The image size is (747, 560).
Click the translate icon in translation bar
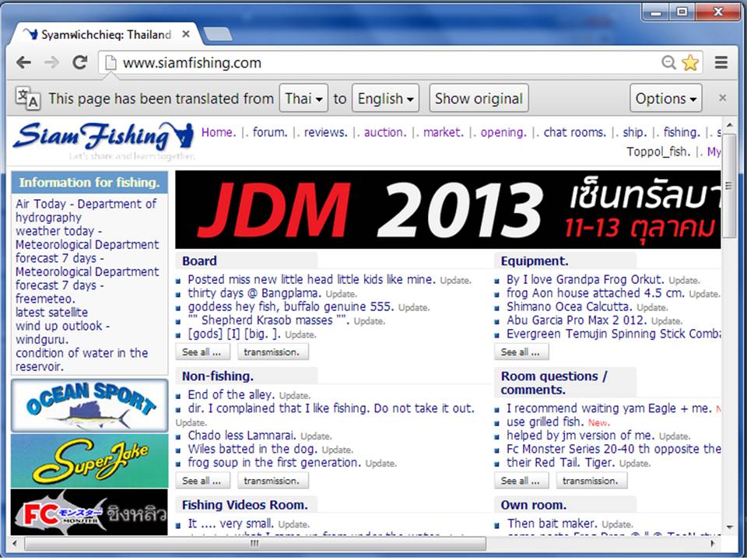click(28, 99)
